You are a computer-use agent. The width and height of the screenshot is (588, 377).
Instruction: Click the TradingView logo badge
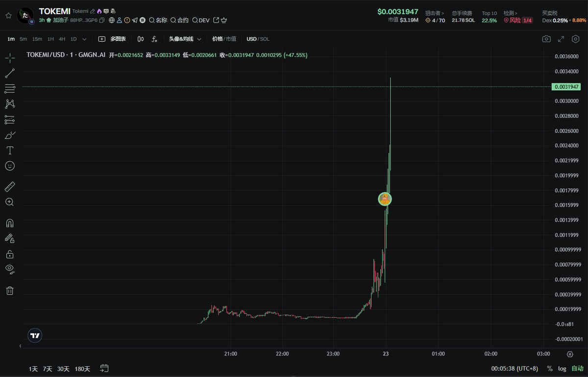coord(35,336)
